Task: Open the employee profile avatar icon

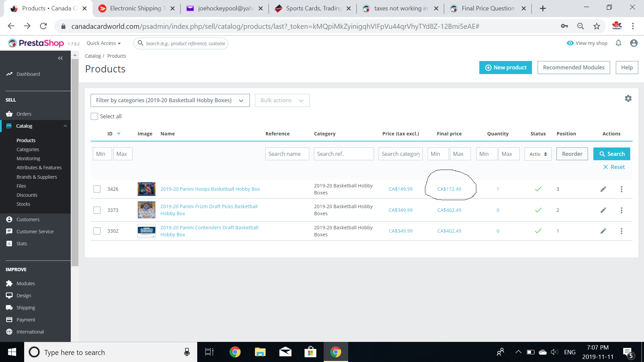Action: tap(634, 43)
